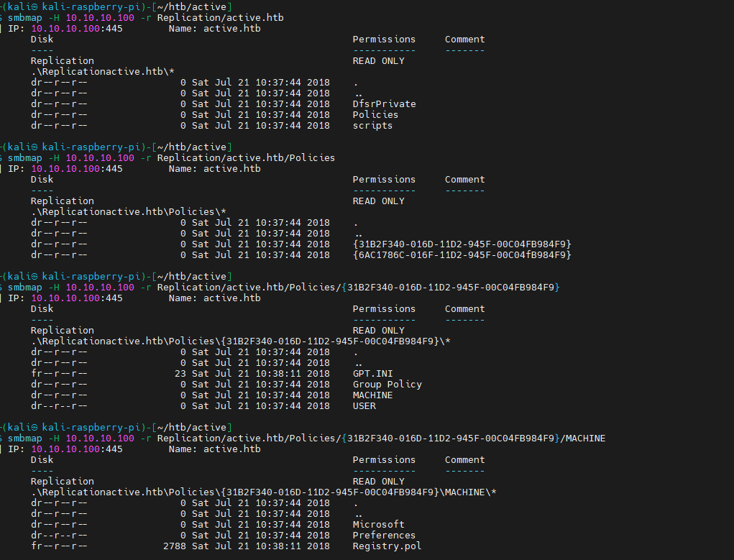Click the dr--r--r-- permissions on the USER row

tap(59, 406)
